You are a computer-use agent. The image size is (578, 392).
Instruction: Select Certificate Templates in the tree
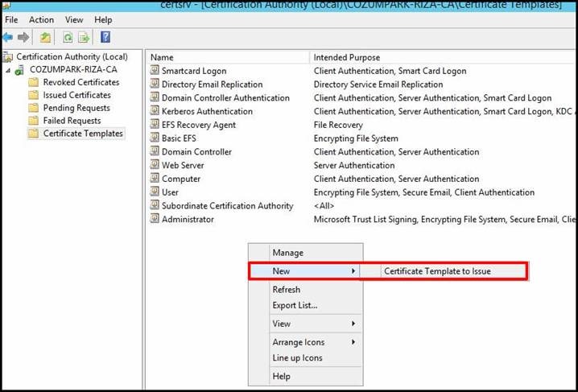point(83,134)
